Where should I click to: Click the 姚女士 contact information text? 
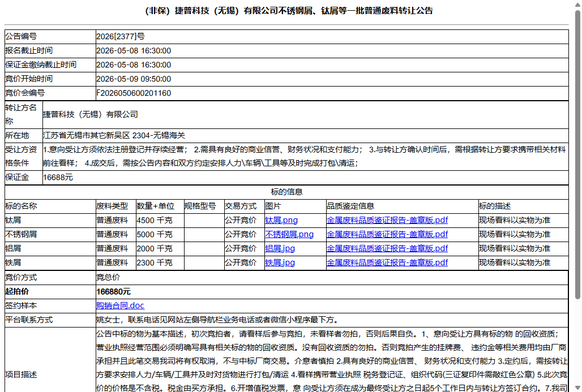pyautogui.click(x=217, y=320)
